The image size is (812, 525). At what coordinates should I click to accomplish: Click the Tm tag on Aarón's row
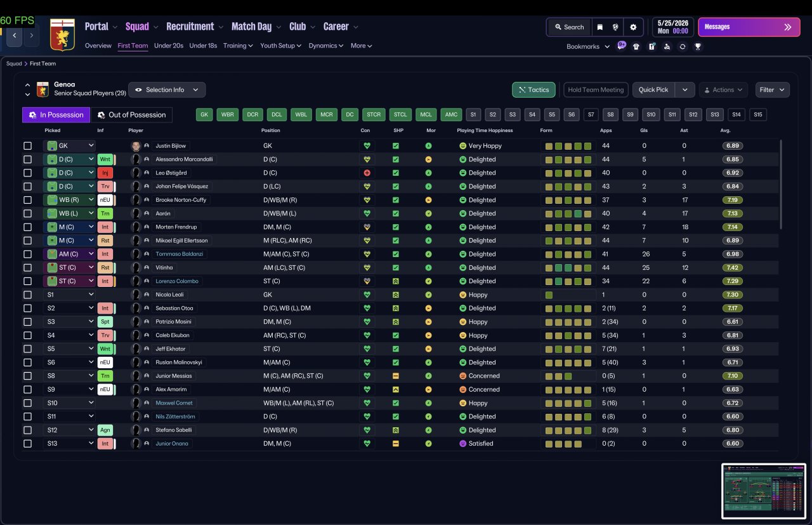point(105,213)
